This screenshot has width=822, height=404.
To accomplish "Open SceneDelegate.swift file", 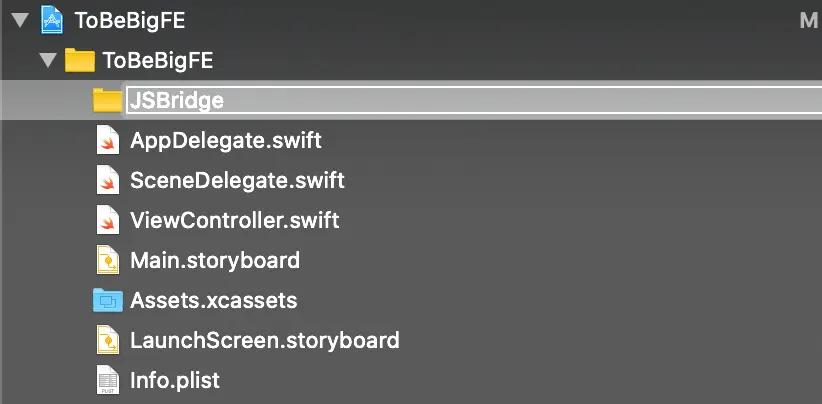I will 237,181.
